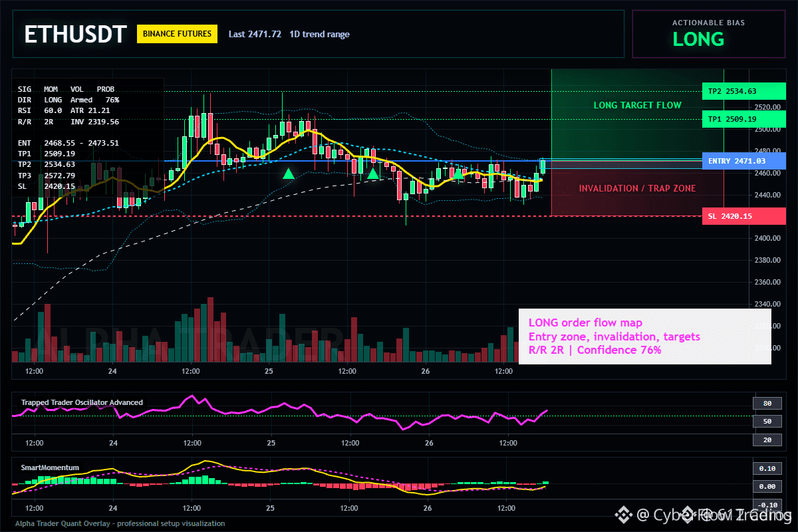The image size is (798, 532).
Task: Click the yellow BINANCE FUTURES badge
Action: pos(178,34)
